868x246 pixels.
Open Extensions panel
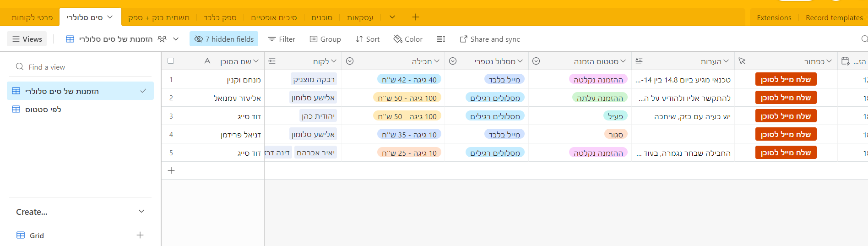click(x=774, y=17)
